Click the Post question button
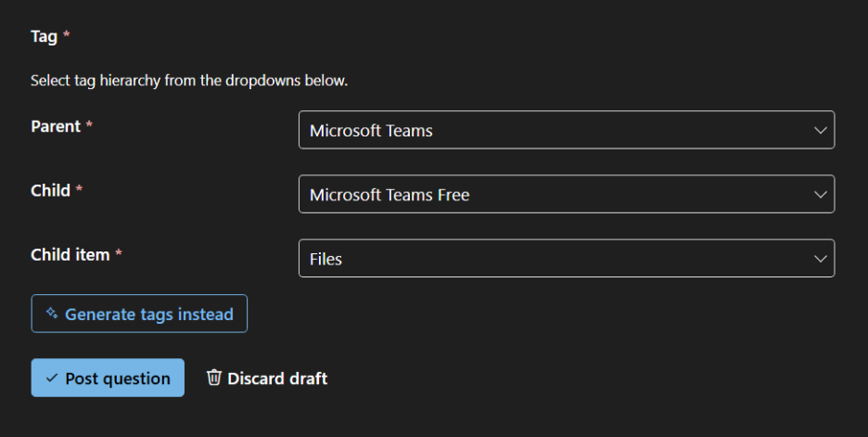This screenshot has height=437, width=868. [108, 379]
